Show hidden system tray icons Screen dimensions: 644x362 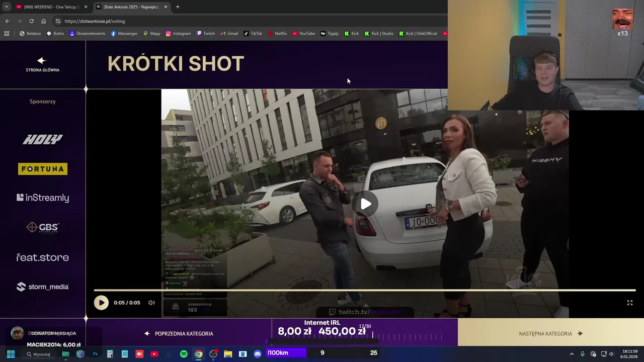tap(572, 354)
